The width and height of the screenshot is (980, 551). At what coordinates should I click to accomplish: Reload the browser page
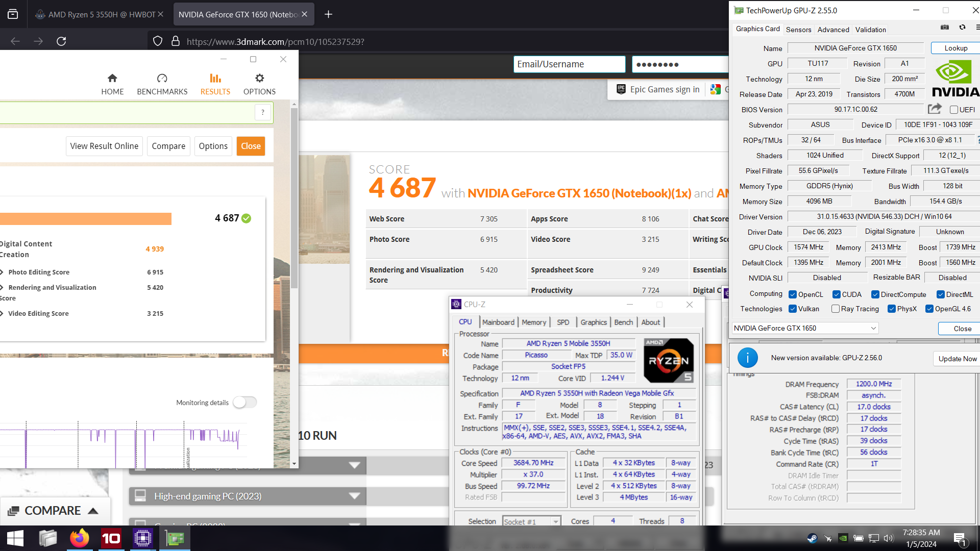[x=61, y=41]
